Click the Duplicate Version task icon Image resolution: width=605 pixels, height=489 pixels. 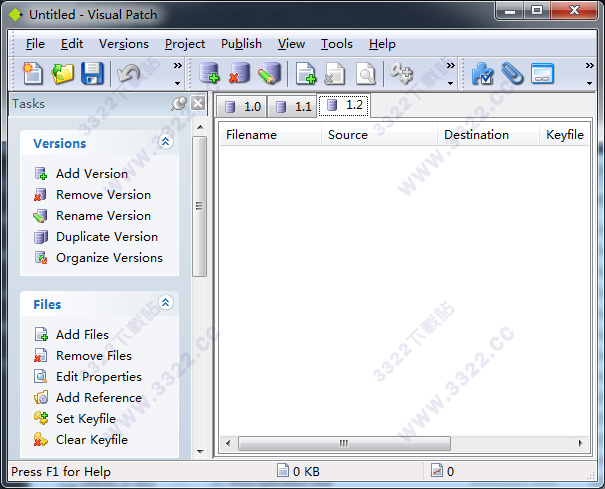pyautogui.click(x=41, y=237)
